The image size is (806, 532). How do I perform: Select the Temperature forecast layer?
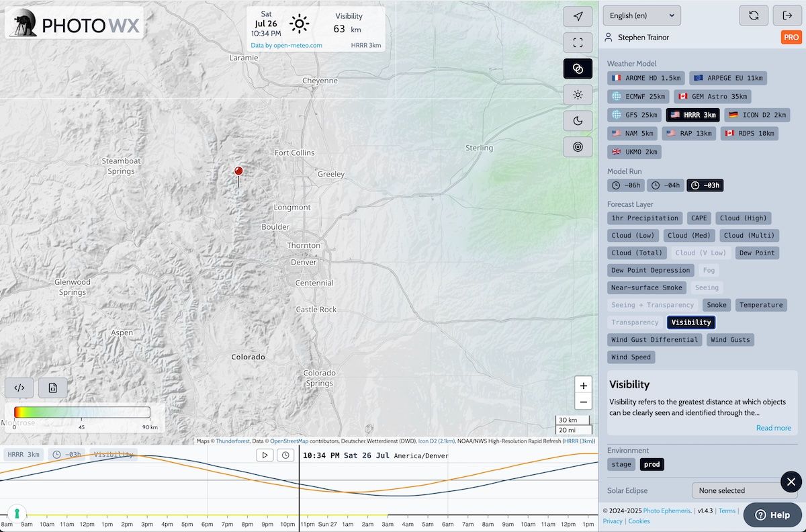(x=761, y=306)
